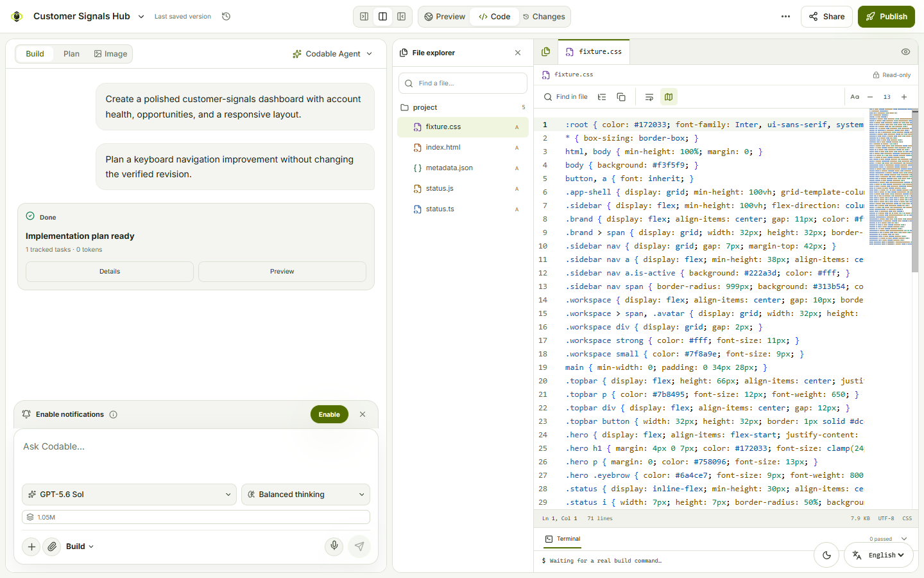
Task: Open Balanced thinking dropdown
Action: (306, 495)
